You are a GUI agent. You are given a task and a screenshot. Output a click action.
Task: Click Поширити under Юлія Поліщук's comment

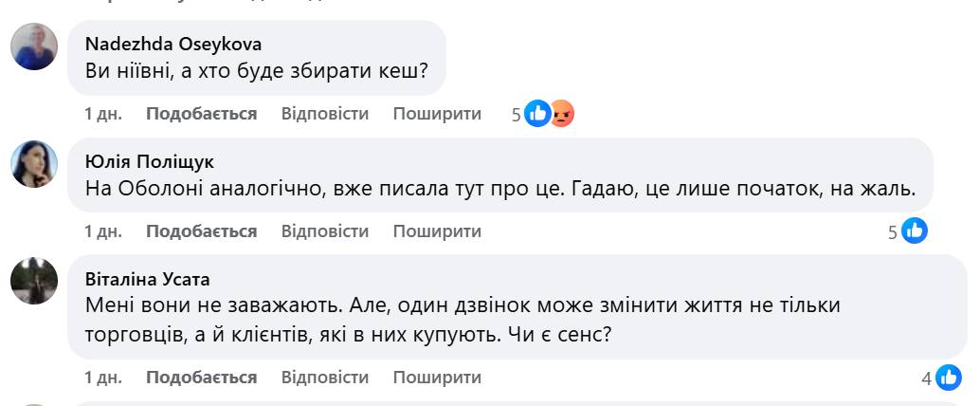[x=437, y=231]
